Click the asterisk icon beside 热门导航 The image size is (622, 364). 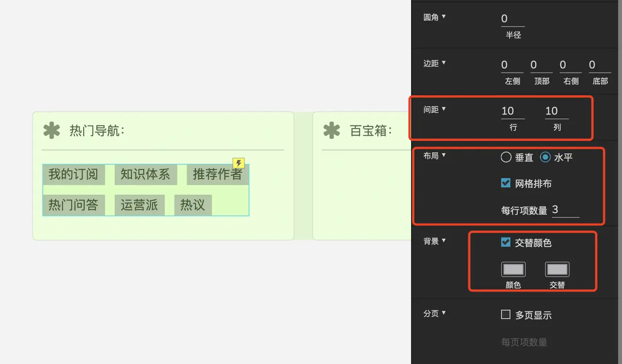pos(52,131)
